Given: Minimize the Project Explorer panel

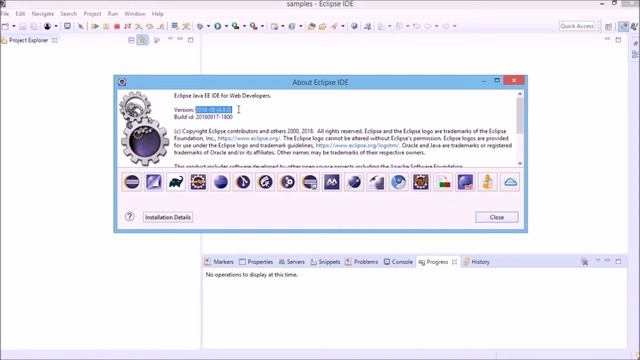Looking at the screenshot, I should (180, 39).
